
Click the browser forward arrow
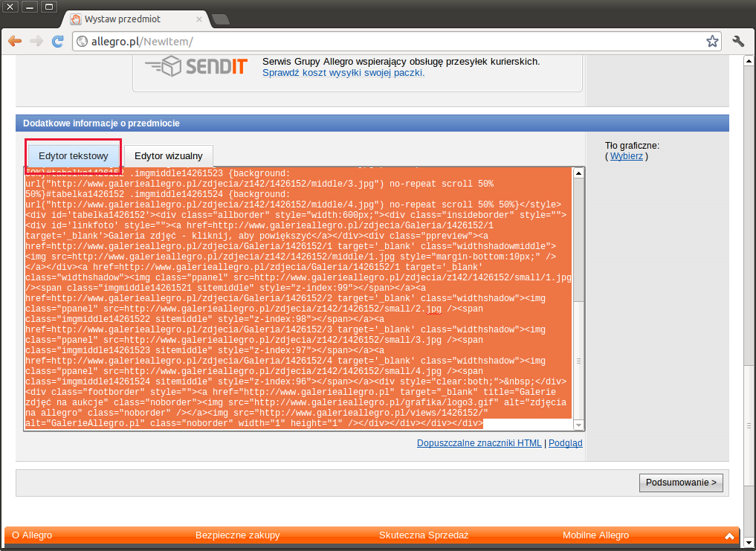pos(36,41)
